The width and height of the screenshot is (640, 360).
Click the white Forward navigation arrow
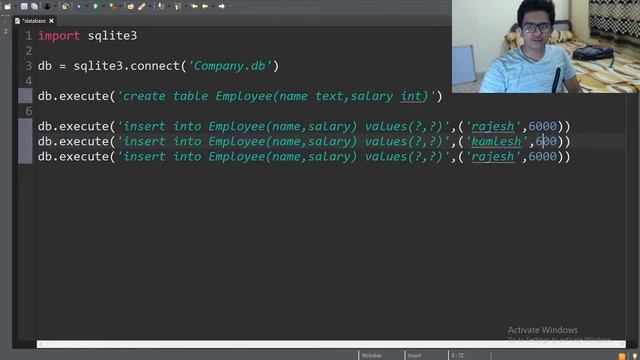222,6
